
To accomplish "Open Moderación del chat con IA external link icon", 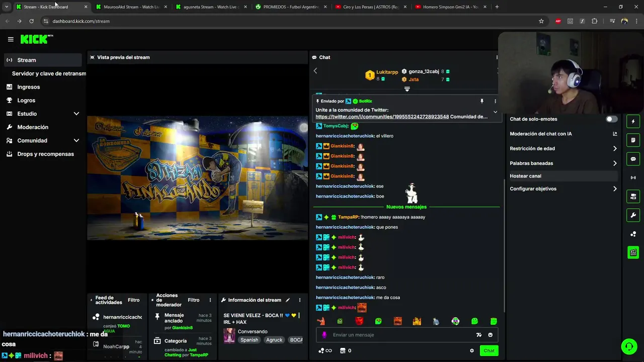I will pos(615,134).
